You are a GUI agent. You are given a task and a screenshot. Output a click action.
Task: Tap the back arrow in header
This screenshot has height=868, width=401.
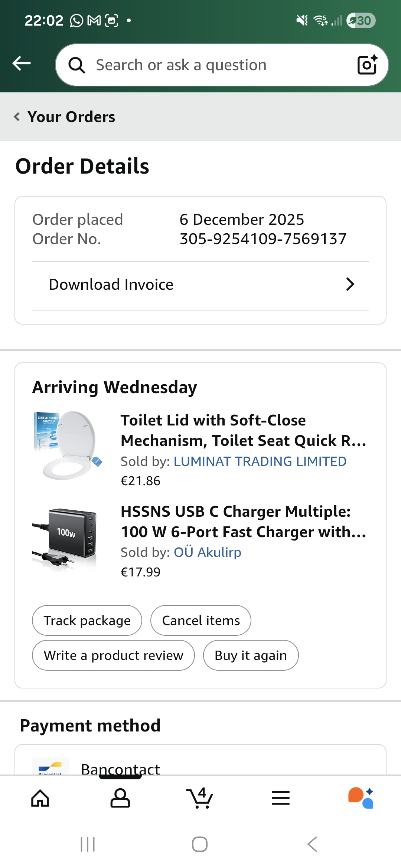(x=22, y=63)
